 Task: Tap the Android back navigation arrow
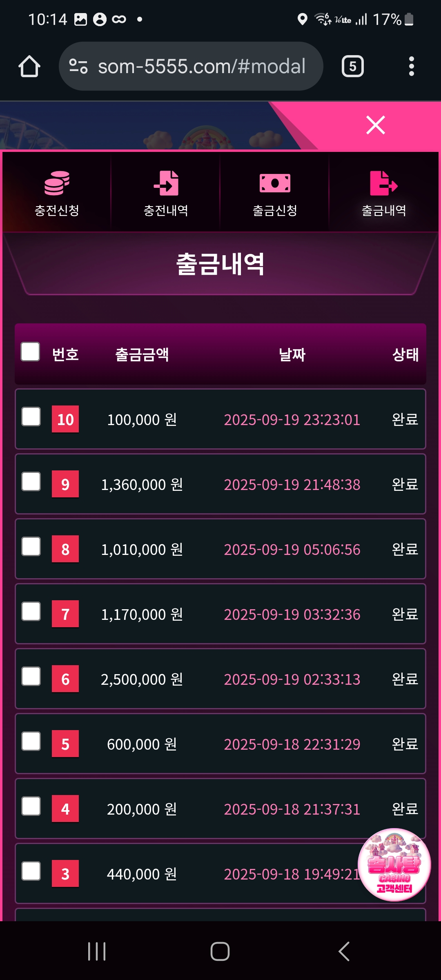point(344,951)
